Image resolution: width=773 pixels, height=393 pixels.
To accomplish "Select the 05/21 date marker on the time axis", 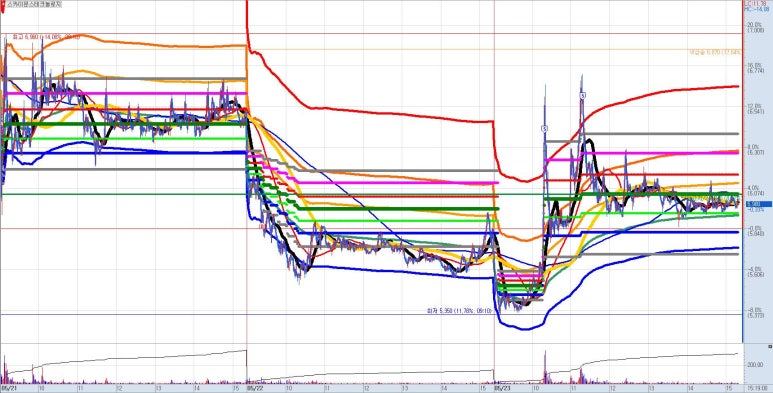I will pyautogui.click(x=7, y=389).
